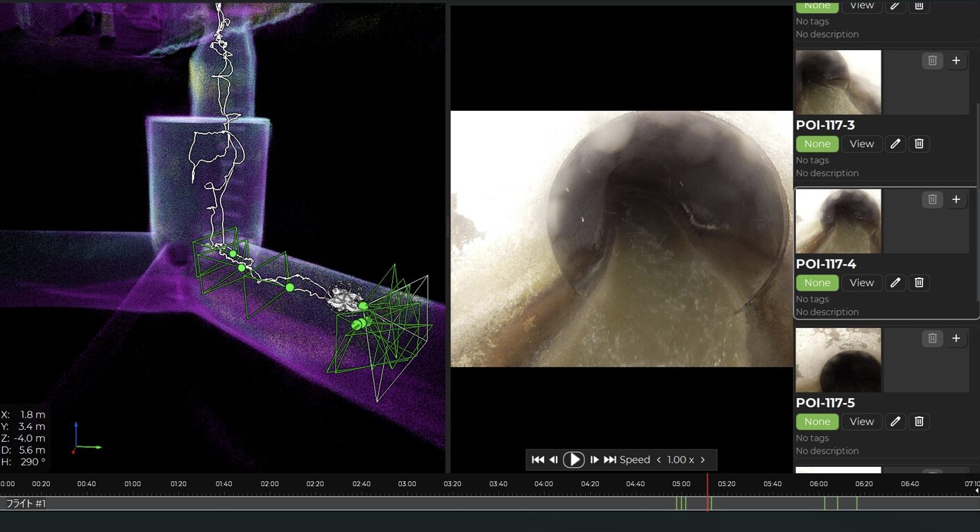Image resolution: width=980 pixels, height=532 pixels.
Task: Click the plus icon beside POI-117-5 thumbnail
Action: (x=956, y=338)
